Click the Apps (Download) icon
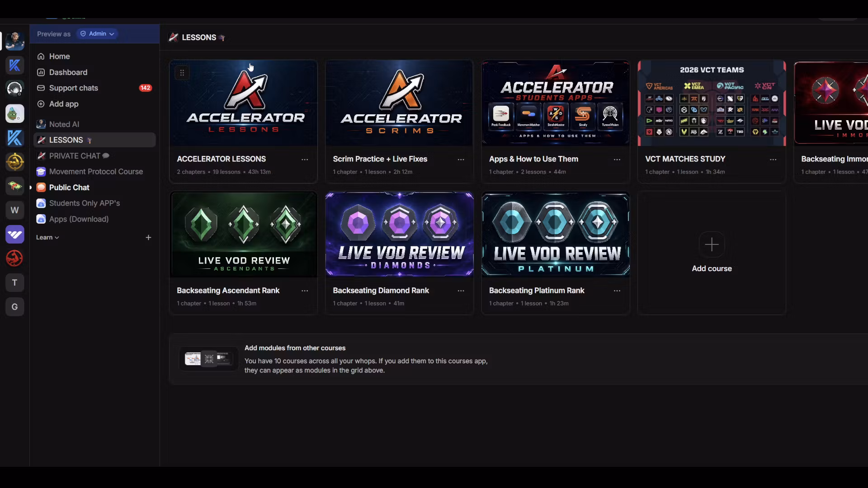The height and width of the screenshot is (488, 868). pyautogui.click(x=41, y=219)
